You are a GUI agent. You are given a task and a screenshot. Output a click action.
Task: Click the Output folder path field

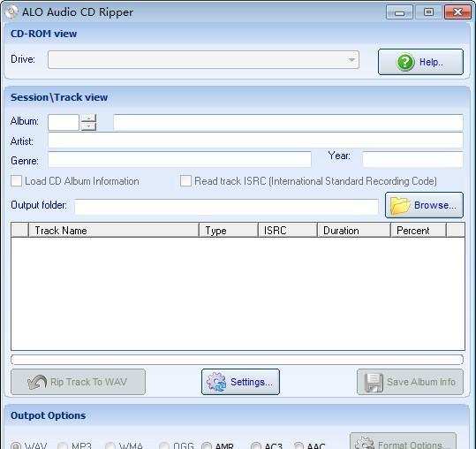coord(226,207)
